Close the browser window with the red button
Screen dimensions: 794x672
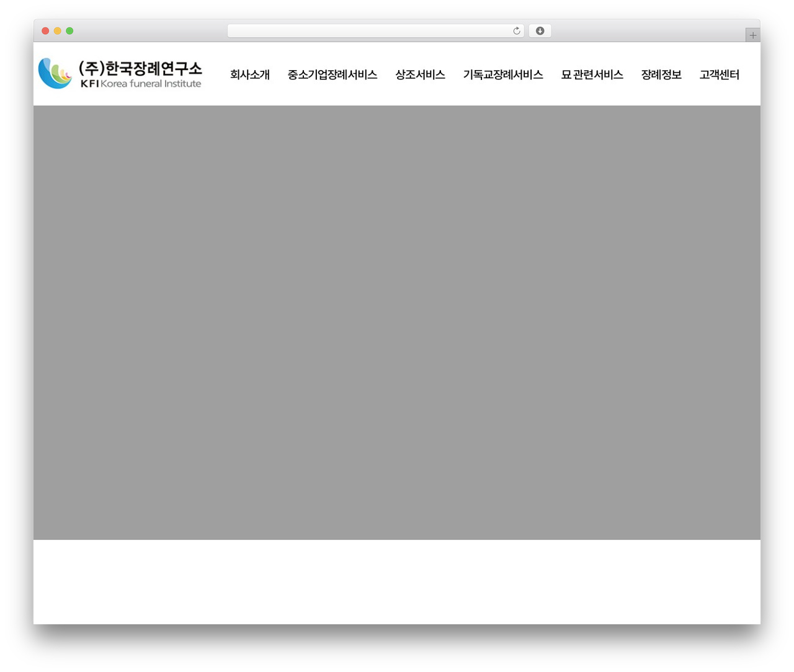[45, 31]
